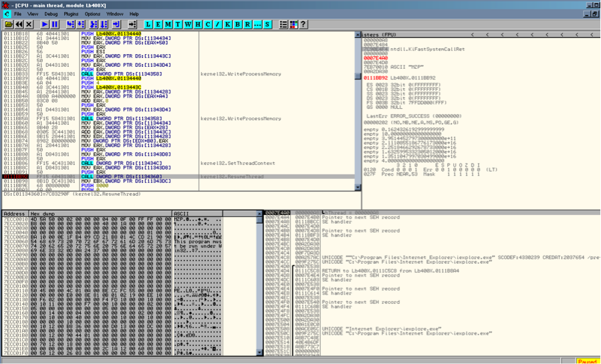
Task: Open Log window with L button
Action: click(x=148, y=25)
